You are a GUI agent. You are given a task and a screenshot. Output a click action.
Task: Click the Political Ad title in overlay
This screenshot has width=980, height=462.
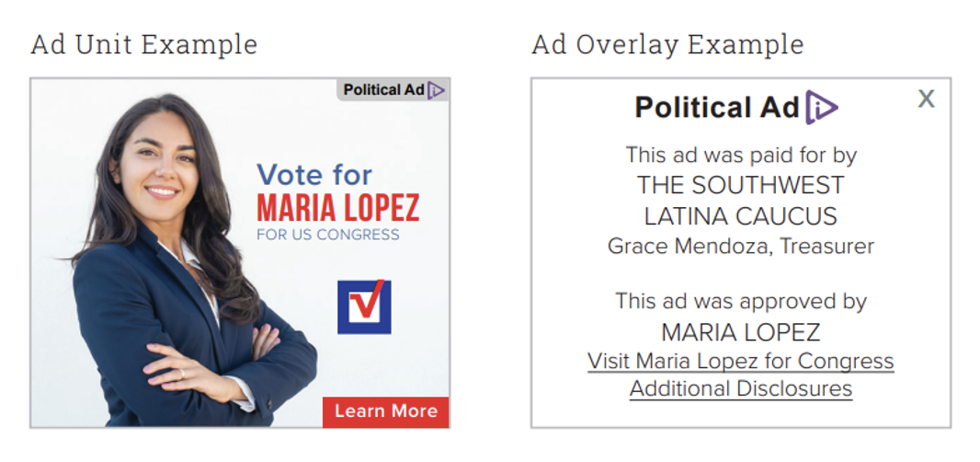tap(717, 107)
